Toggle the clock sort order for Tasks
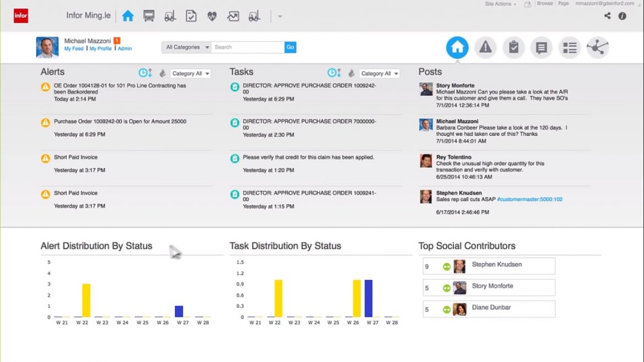 point(333,72)
